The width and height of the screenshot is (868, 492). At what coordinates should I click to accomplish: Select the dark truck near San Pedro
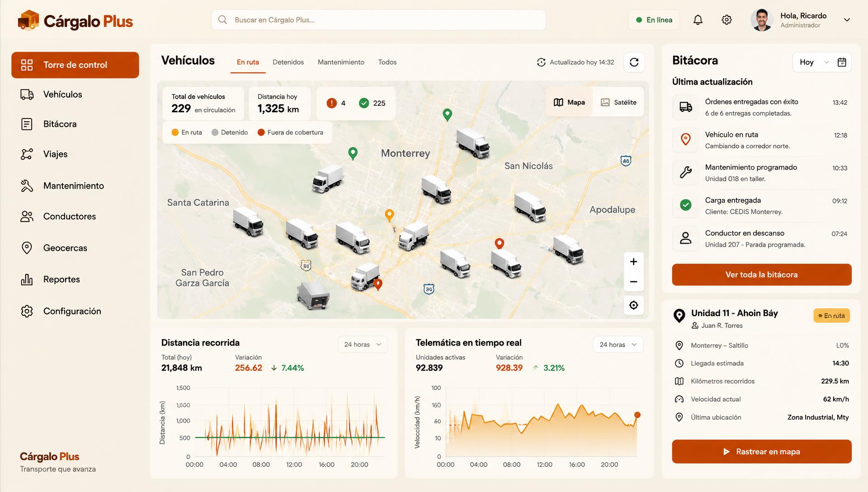point(313,296)
